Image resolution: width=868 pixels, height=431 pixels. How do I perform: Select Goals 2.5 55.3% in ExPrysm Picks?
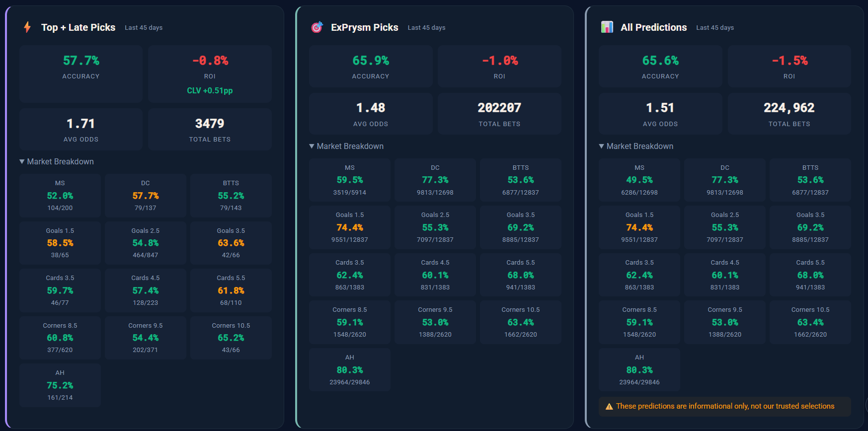point(435,227)
